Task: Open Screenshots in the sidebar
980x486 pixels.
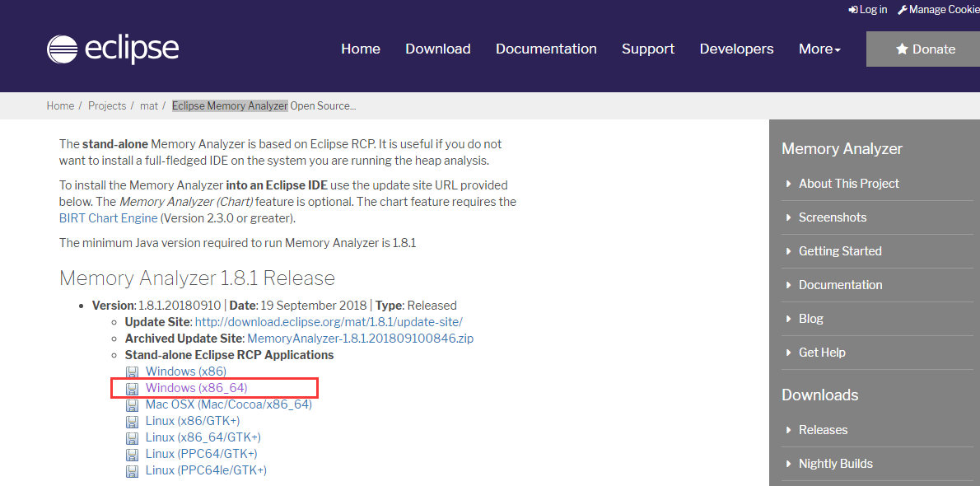Action: pyautogui.click(x=833, y=217)
